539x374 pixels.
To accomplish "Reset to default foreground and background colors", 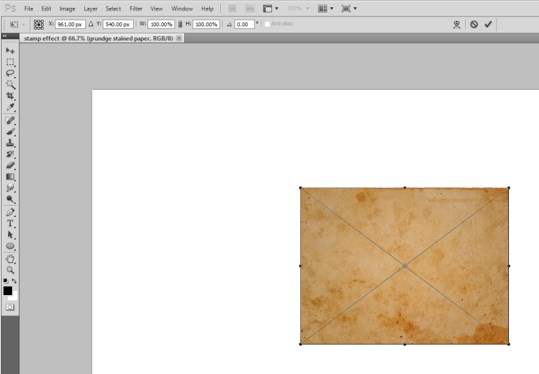I will pos(6,281).
